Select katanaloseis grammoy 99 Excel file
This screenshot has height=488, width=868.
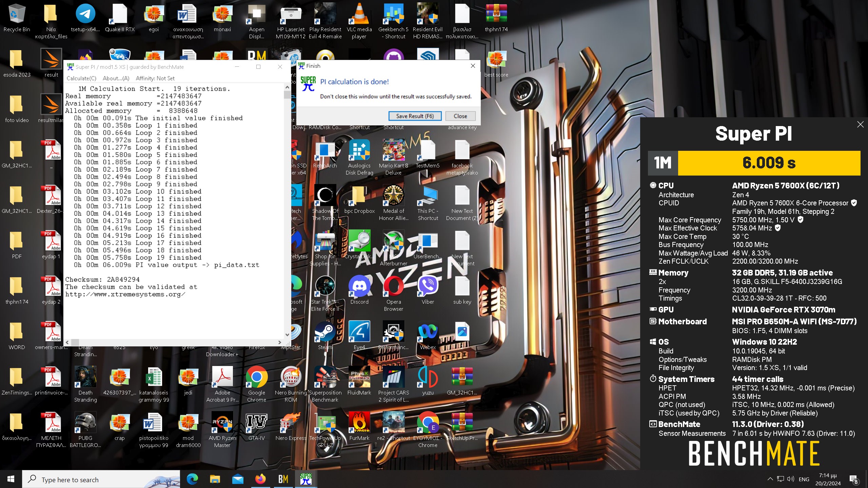tap(154, 385)
